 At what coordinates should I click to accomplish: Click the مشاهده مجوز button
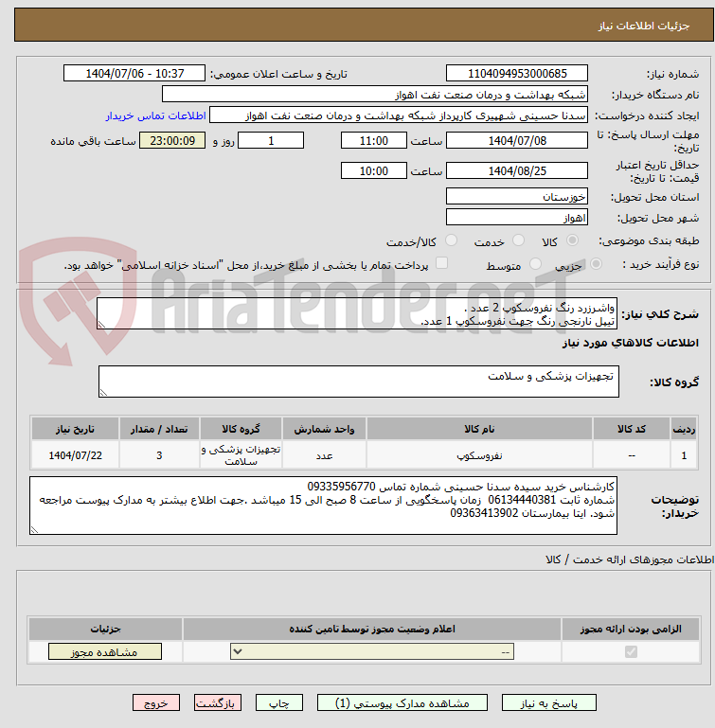[x=105, y=652]
